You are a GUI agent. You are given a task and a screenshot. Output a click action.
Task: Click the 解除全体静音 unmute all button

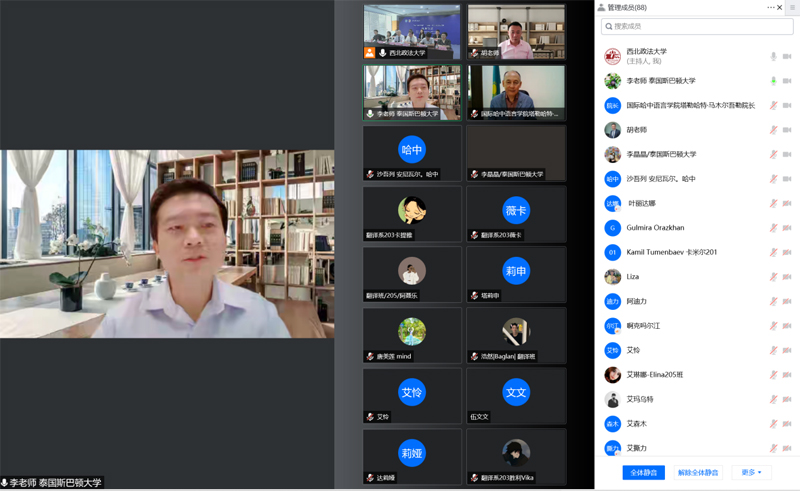tap(698, 472)
